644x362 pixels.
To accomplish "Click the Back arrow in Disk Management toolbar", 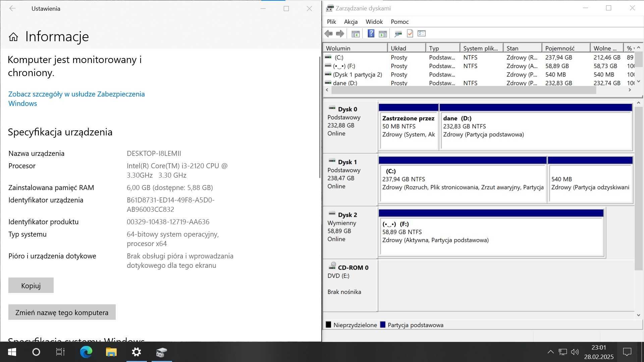I will pyautogui.click(x=329, y=34).
